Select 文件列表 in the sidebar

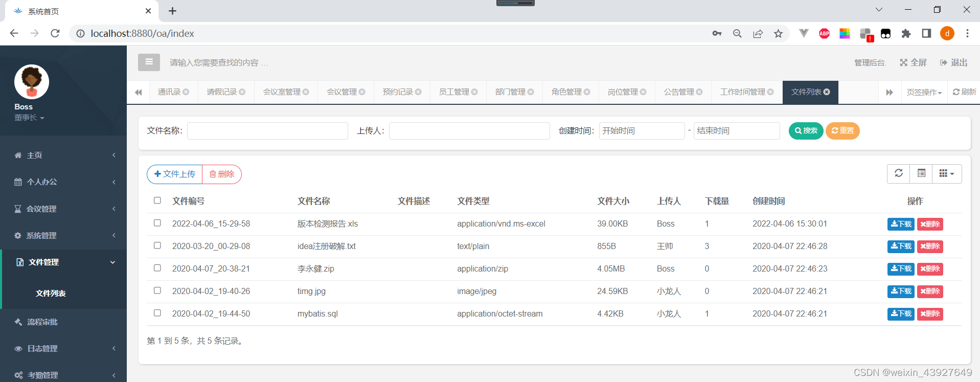(51, 294)
